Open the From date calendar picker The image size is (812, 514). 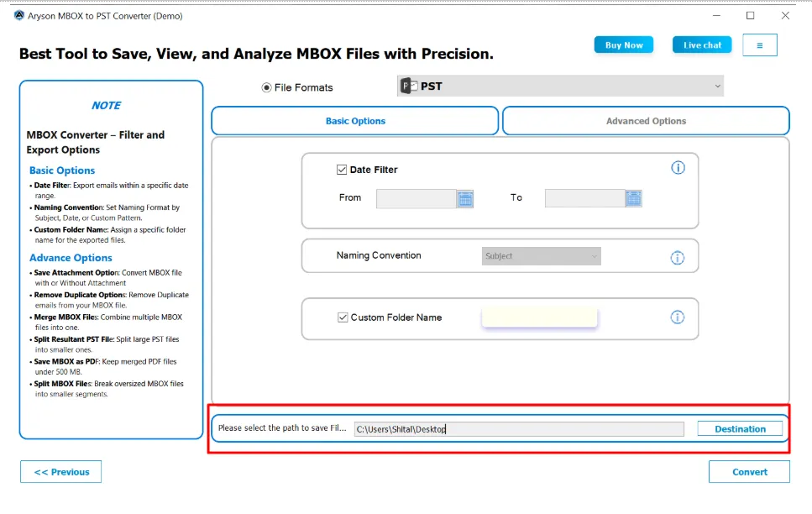(x=465, y=199)
